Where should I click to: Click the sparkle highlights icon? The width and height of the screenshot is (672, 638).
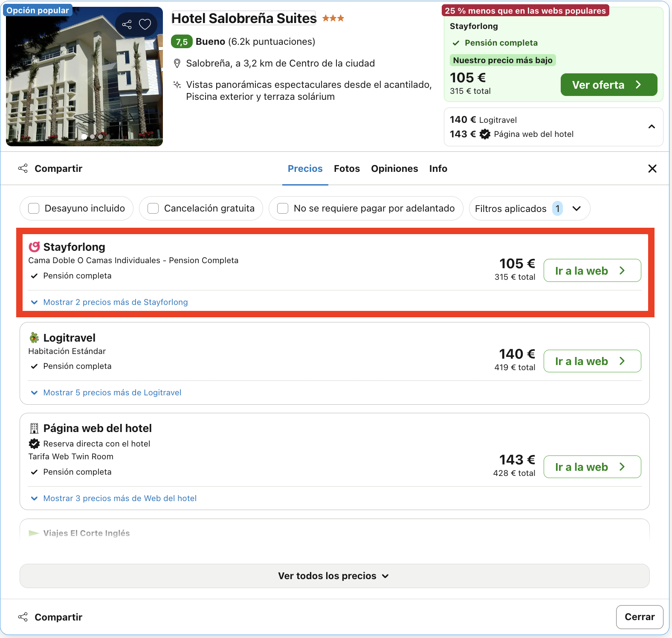[177, 84]
